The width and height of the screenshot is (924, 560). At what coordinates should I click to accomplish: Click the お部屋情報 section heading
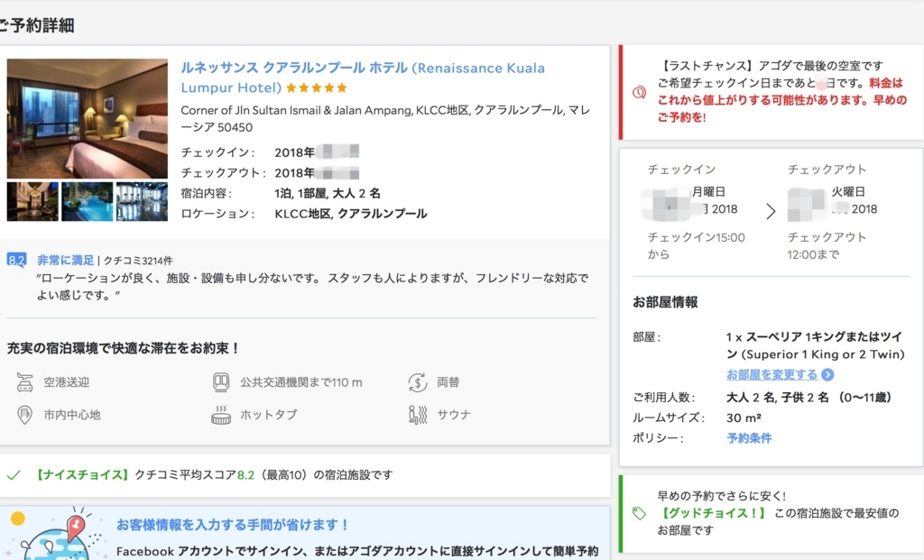(665, 302)
